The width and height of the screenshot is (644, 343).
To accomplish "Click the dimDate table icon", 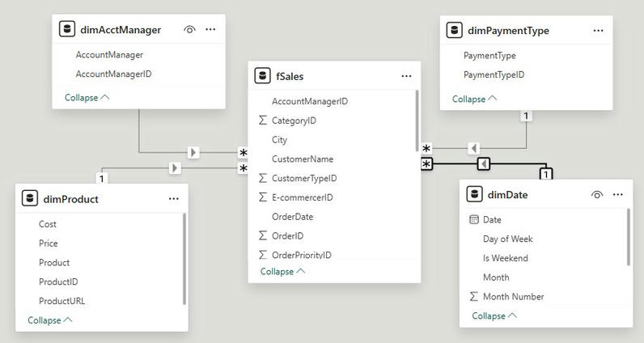I will 474,195.
